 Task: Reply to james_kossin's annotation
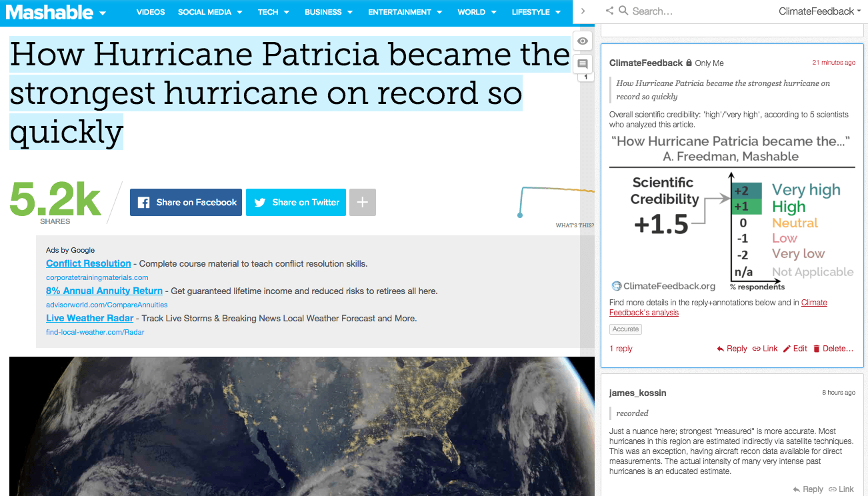807,489
